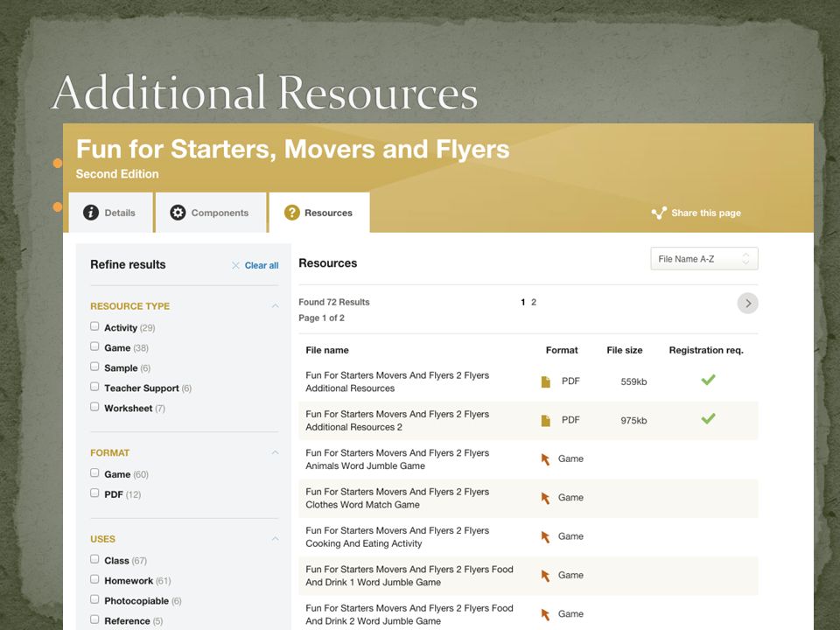The height and width of the screenshot is (630, 840).
Task: Click game cursor icon for Cooking And Eating Activity
Action: coord(545,536)
